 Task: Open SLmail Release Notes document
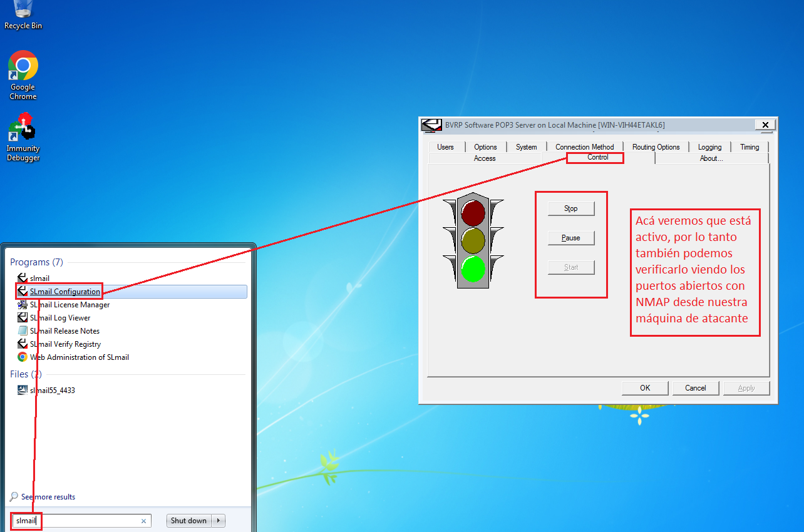tap(64, 331)
